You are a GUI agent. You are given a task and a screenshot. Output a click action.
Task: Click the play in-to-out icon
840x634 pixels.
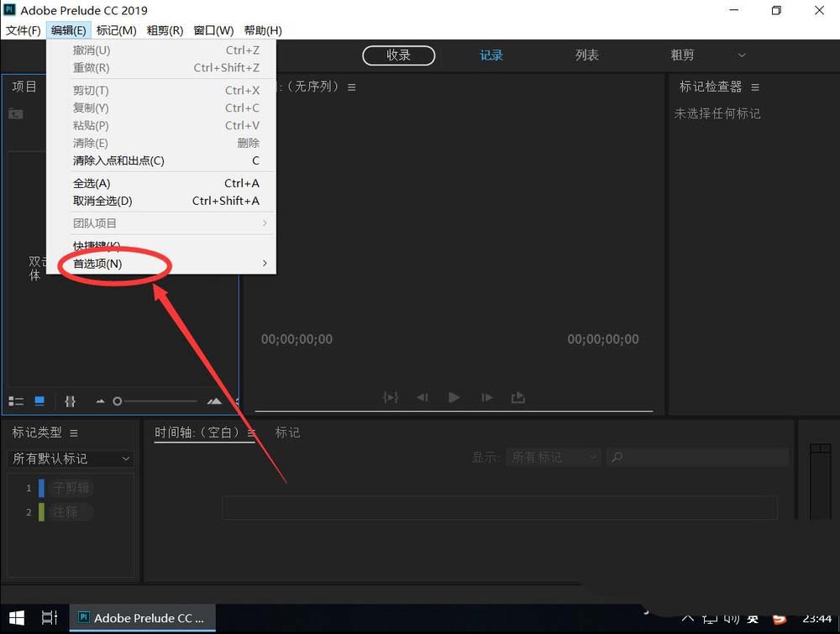[x=390, y=397]
